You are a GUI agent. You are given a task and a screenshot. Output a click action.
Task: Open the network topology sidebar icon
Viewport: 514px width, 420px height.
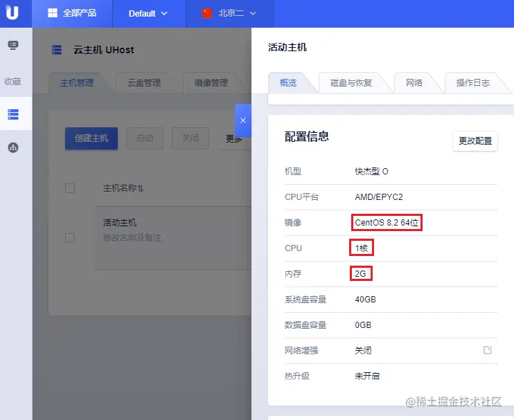click(13, 147)
